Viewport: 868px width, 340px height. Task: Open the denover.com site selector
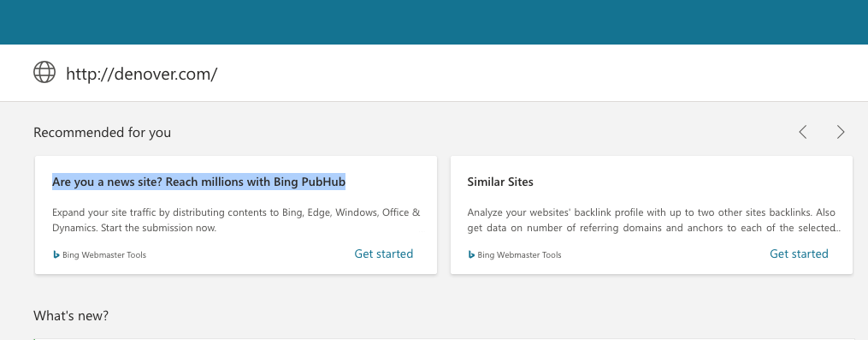click(x=142, y=73)
